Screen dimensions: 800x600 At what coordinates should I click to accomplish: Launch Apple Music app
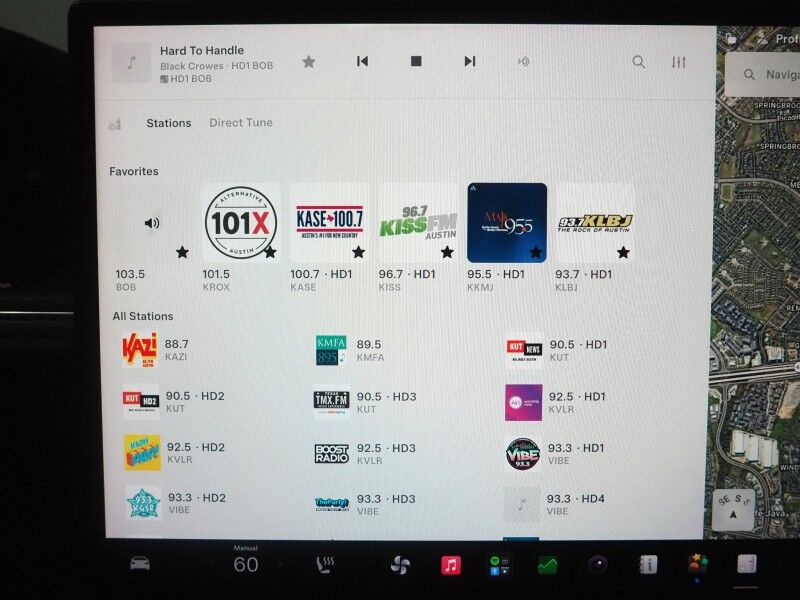451,565
